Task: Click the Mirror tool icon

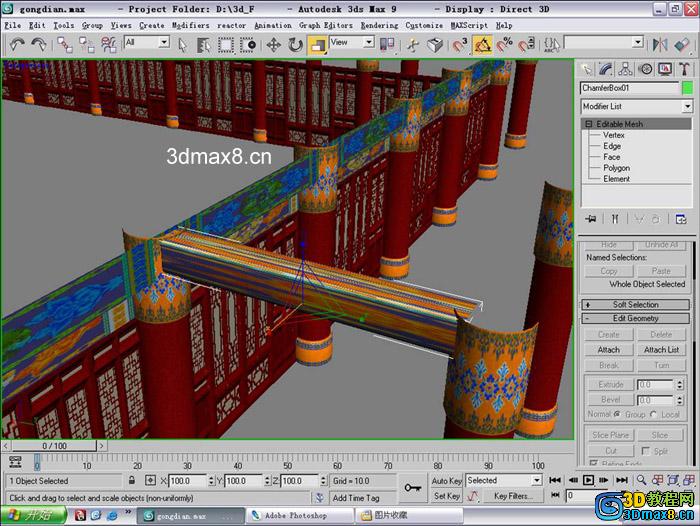Action: point(660,45)
